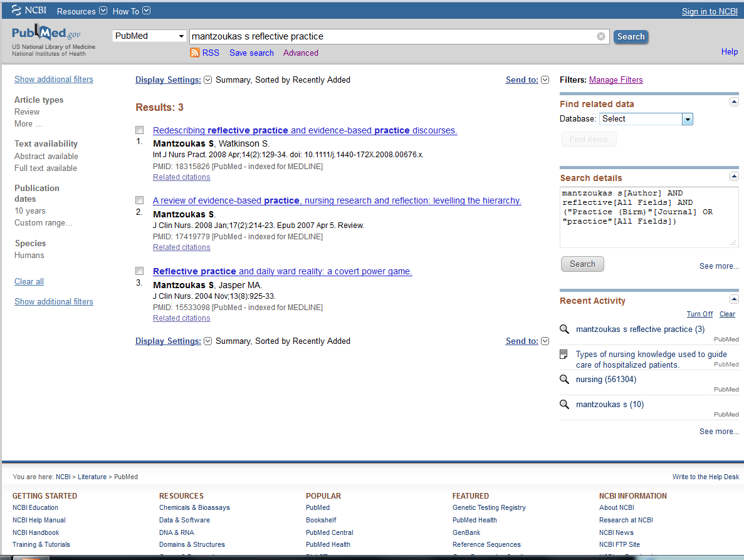This screenshot has height=560, width=744.
Task: Open 'Redescribing reflective practice' article title
Action: [305, 130]
